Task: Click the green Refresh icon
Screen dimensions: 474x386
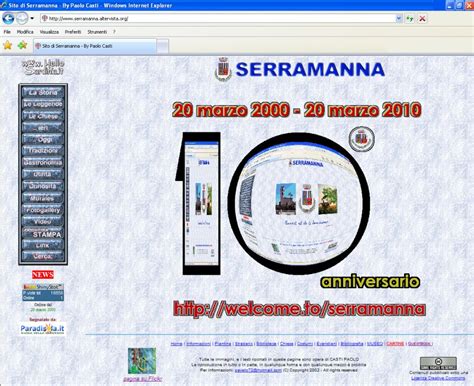Action: click(410, 19)
